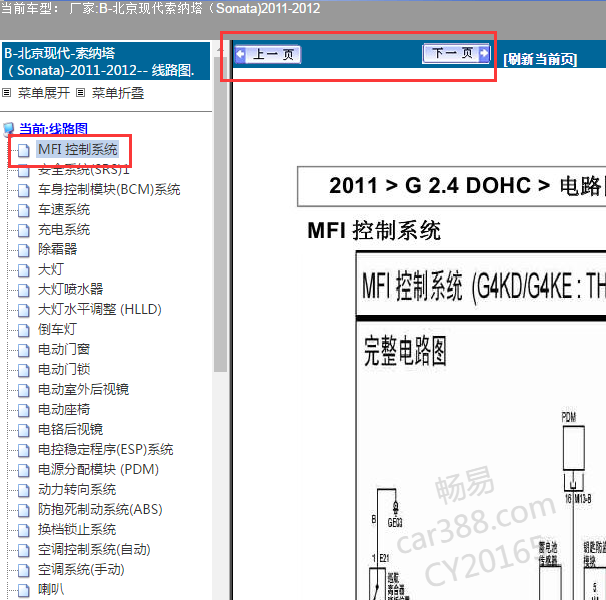Open the 当前:线路图 root node link

(53, 129)
